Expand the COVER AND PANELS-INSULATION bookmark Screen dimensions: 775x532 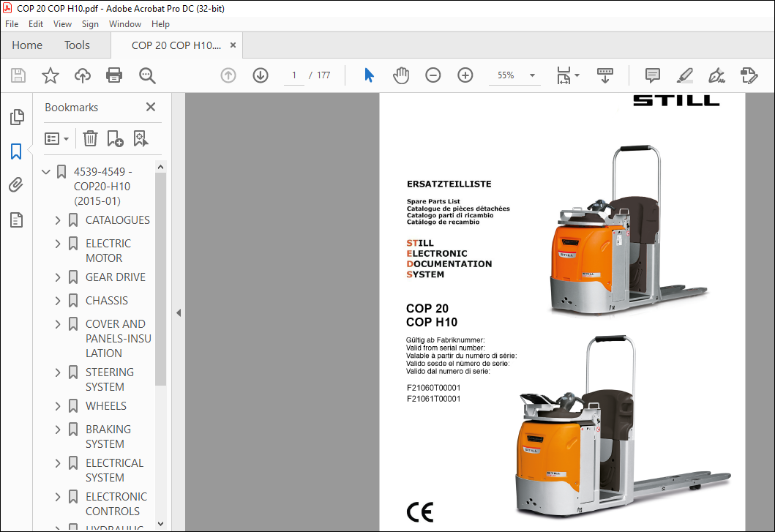tap(58, 324)
